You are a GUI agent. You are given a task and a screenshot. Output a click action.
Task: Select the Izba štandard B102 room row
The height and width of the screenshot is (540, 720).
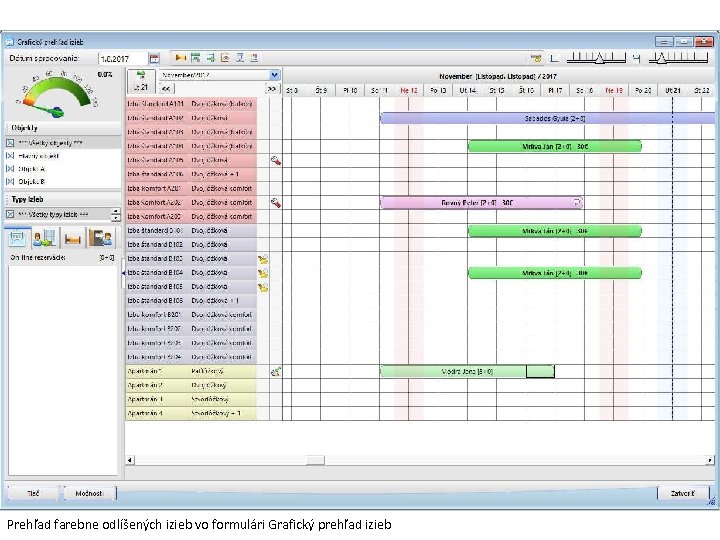(x=191, y=245)
